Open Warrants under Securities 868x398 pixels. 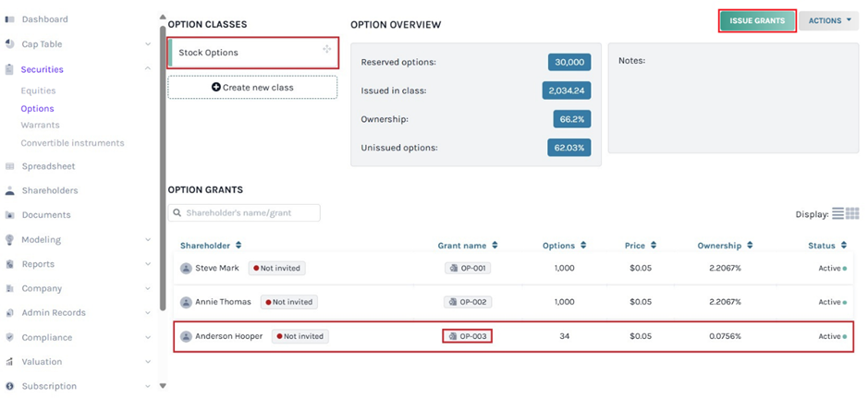tap(40, 126)
